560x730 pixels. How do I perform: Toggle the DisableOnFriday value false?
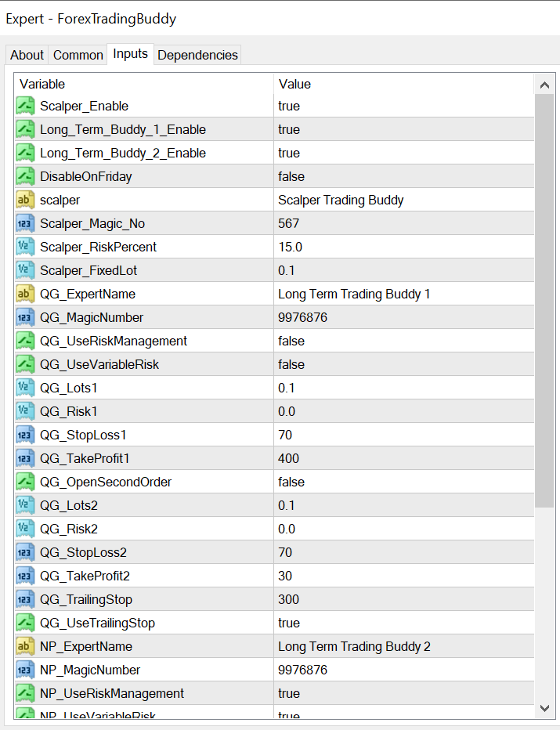tap(291, 176)
